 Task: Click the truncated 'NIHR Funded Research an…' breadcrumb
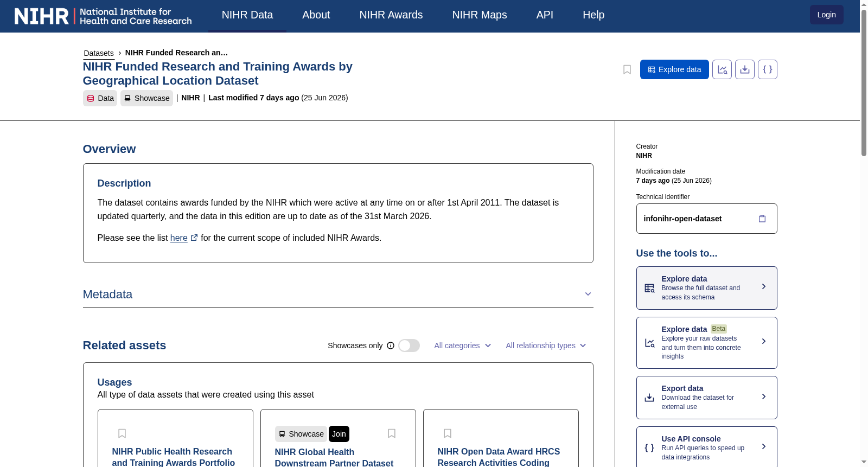(176, 53)
